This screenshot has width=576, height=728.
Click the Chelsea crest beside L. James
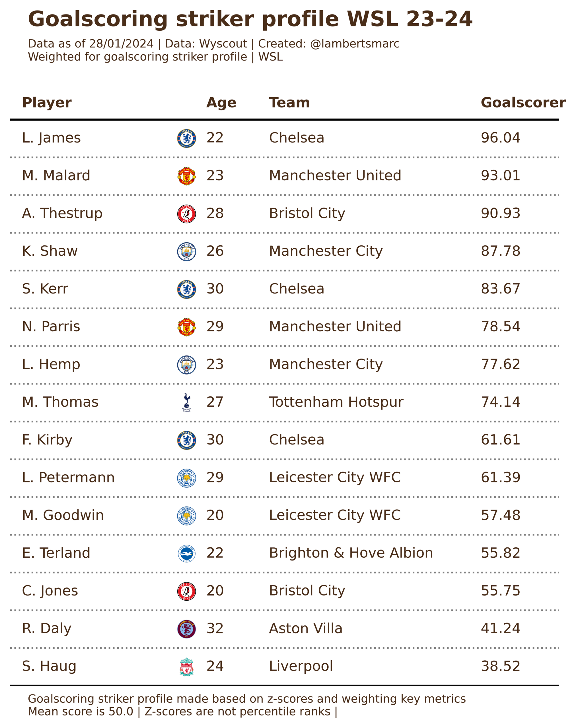click(x=186, y=138)
